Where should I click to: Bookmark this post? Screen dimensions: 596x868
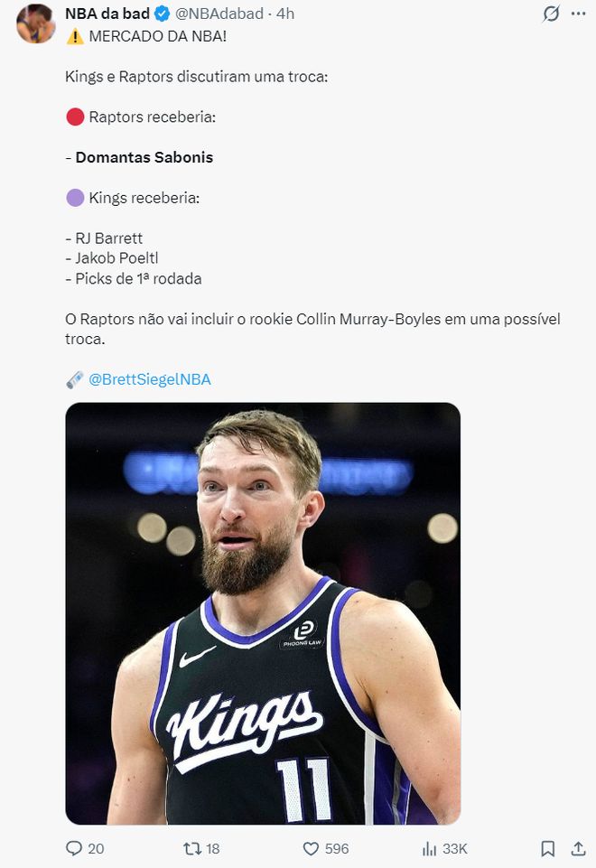[548, 848]
